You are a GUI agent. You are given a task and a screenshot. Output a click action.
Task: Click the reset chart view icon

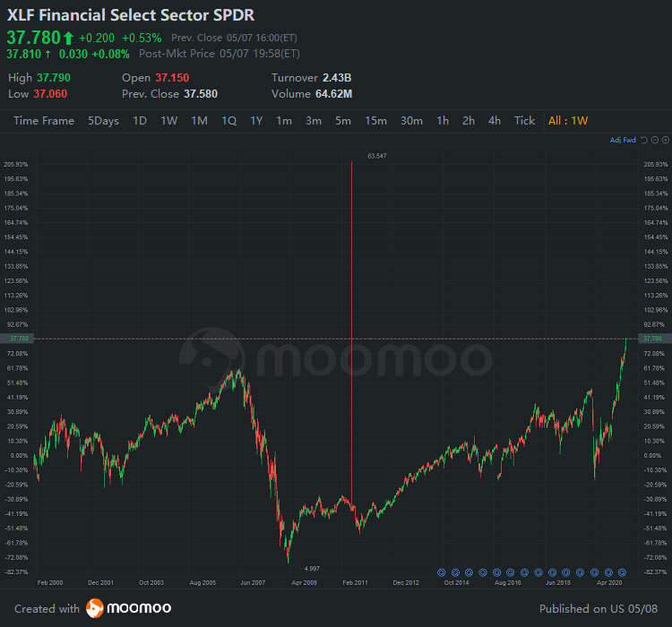643,140
